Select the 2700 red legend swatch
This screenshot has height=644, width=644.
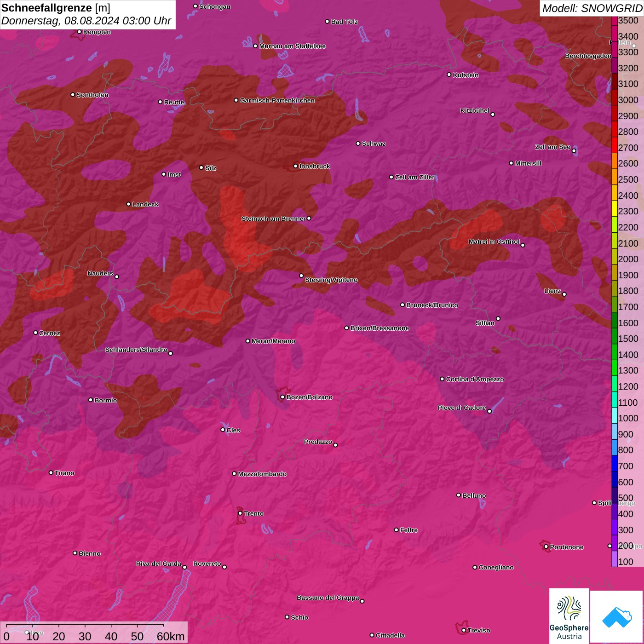coord(614,145)
